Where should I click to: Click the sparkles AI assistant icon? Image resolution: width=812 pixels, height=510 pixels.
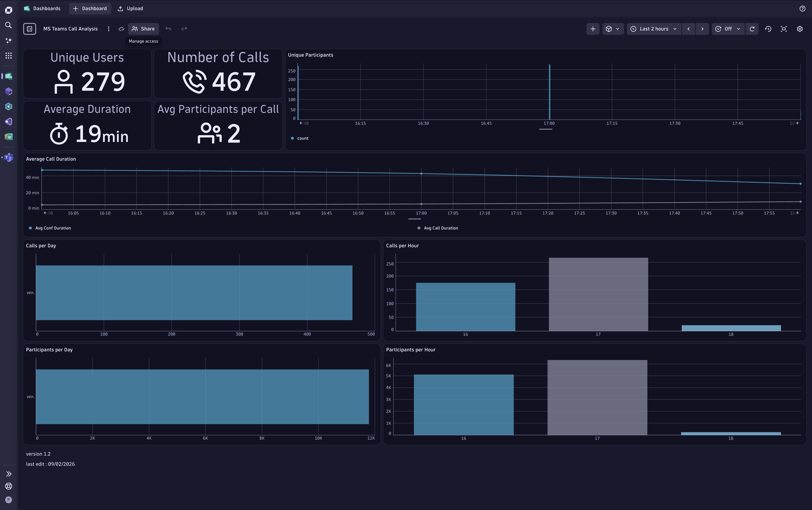tap(8, 40)
